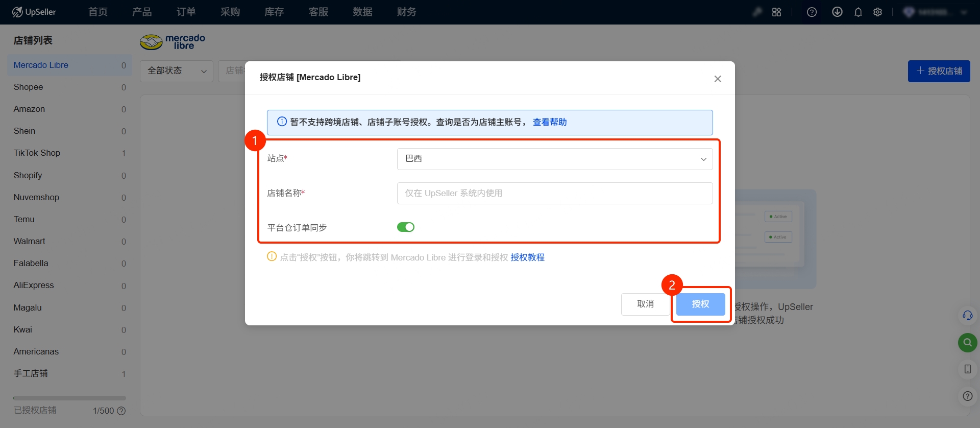Click the UpSeller logo
Screen dimensions: 980x428
point(34,12)
